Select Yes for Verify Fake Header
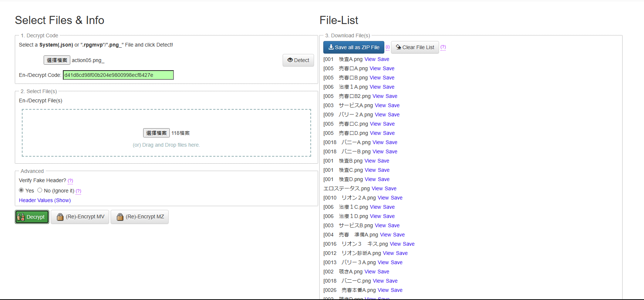Viewport: 644px width, 300px height. [x=21, y=190]
